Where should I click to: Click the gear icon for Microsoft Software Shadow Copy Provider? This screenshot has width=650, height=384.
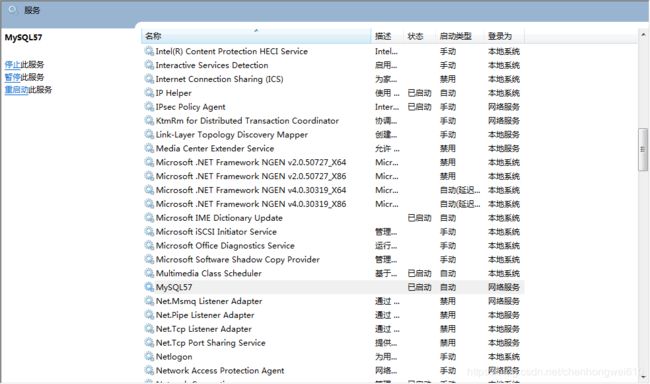pyautogui.click(x=149, y=260)
